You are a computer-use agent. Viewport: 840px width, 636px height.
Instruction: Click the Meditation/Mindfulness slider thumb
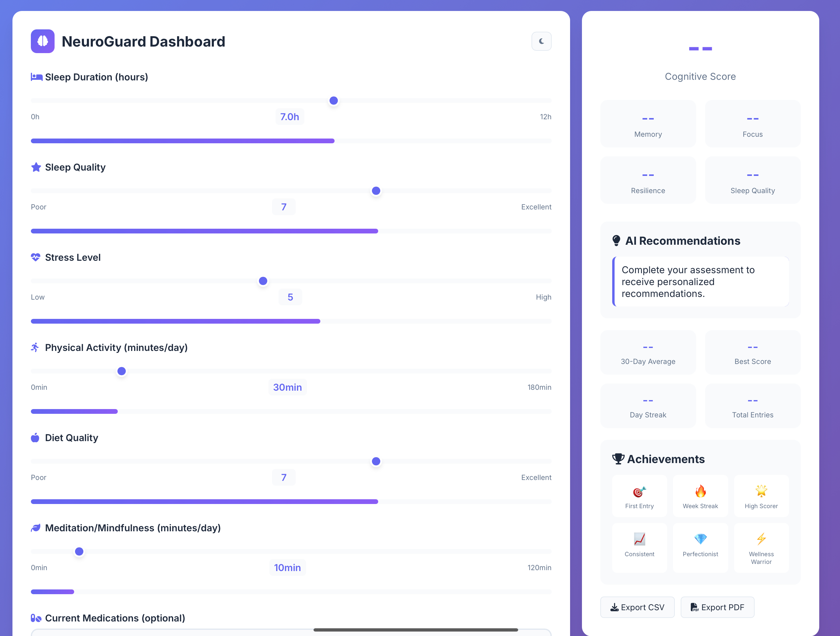click(79, 552)
